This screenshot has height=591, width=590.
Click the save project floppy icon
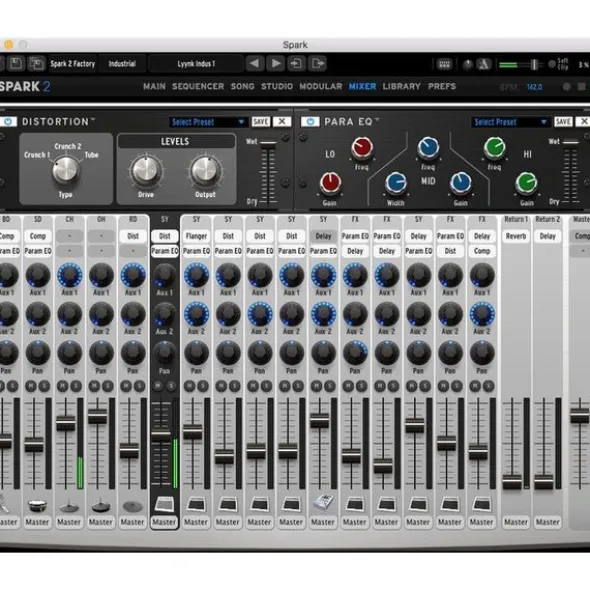pos(16,64)
